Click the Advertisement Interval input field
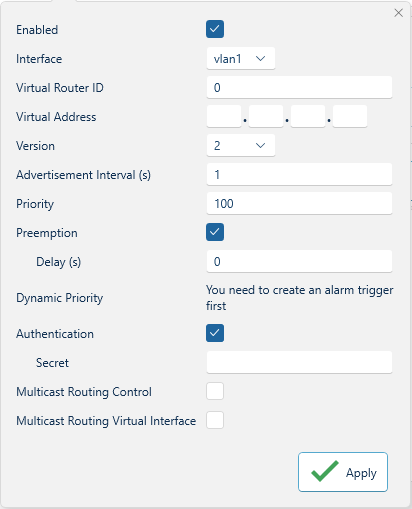The image size is (412, 509). (x=299, y=174)
